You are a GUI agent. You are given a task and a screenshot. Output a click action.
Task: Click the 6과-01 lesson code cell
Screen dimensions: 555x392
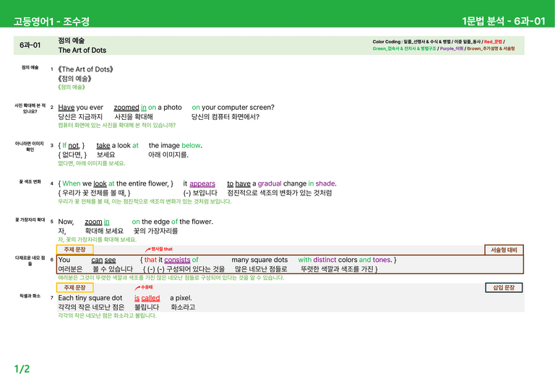(x=30, y=45)
